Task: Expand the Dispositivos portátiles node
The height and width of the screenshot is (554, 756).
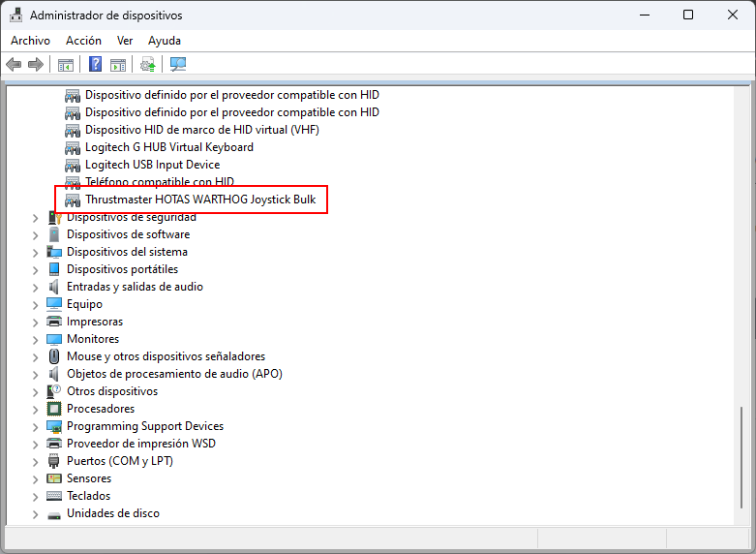Action: click(x=35, y=270)
